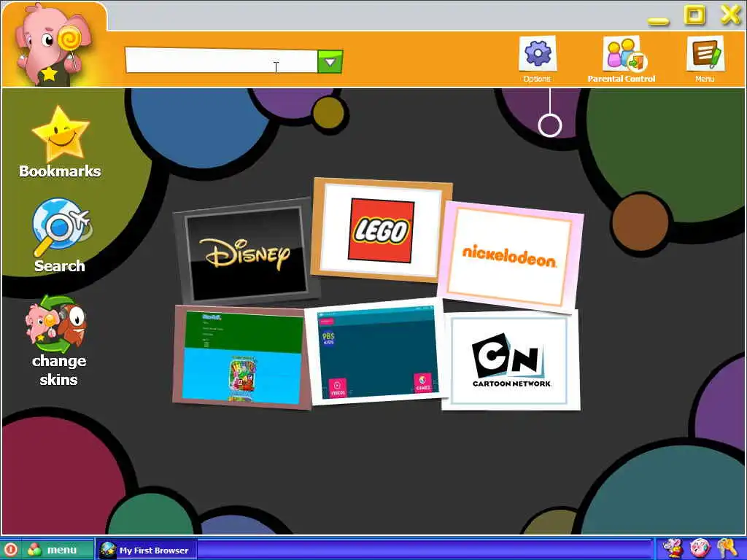
Task: Click the keys tray icon
Action: tap(727, 548)
